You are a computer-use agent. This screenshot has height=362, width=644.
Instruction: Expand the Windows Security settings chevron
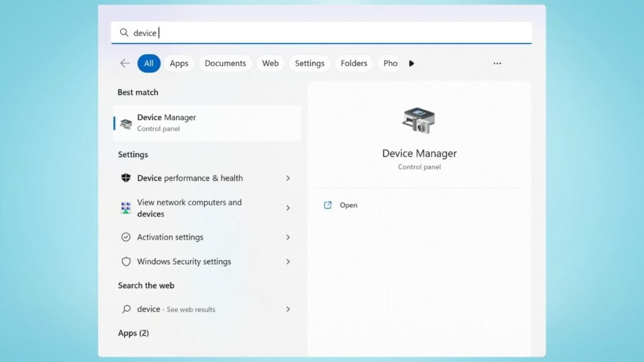[x=288, y=261]
